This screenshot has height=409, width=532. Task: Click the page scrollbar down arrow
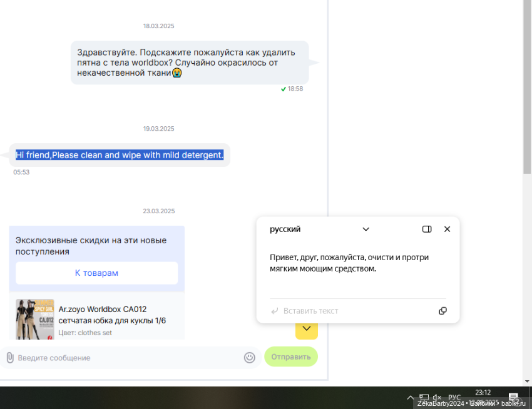click(527, 381)
